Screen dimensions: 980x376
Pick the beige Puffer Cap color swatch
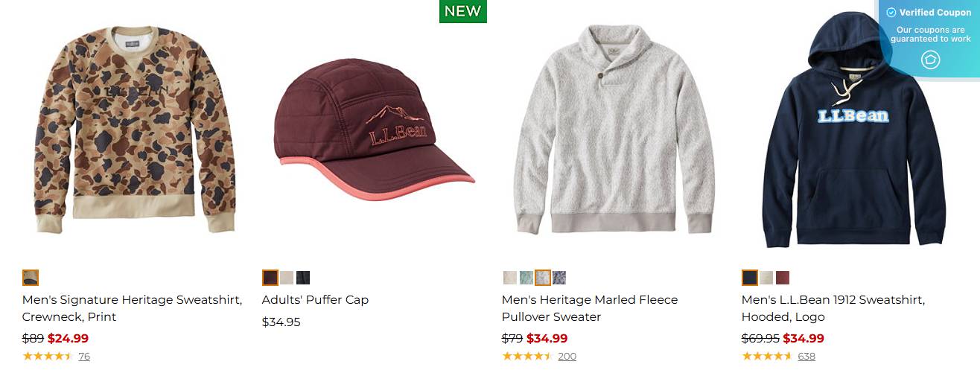(287, 278)
